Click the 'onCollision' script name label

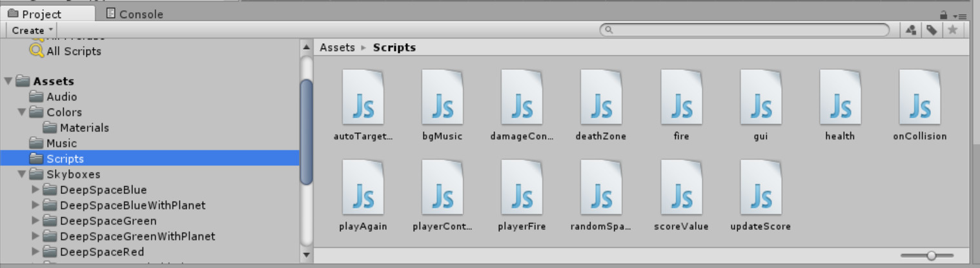[x=920, y=136]
